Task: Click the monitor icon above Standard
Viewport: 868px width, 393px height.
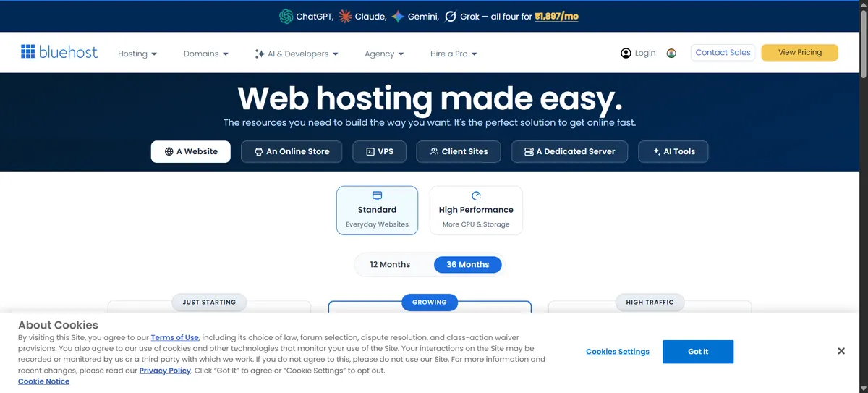Action: [x=377, y=195]
